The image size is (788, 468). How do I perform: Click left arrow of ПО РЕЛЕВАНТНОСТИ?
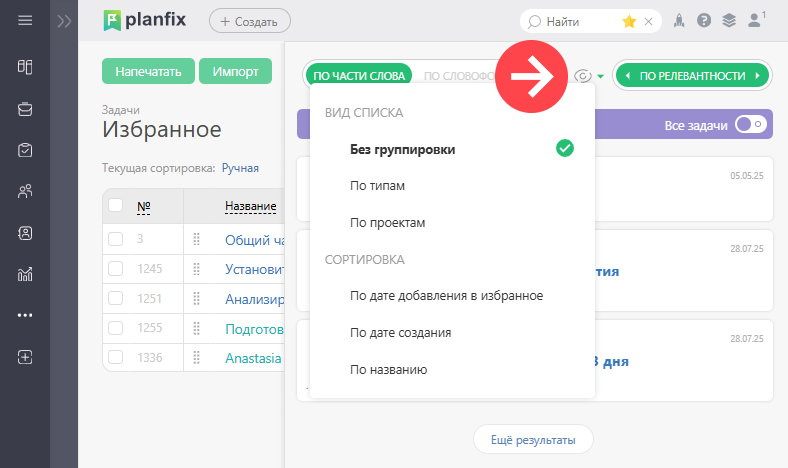pos(628,76)
